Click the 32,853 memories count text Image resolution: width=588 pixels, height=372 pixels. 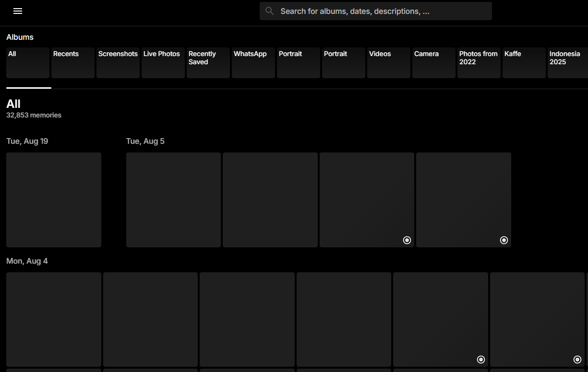(x=34, y=115)
